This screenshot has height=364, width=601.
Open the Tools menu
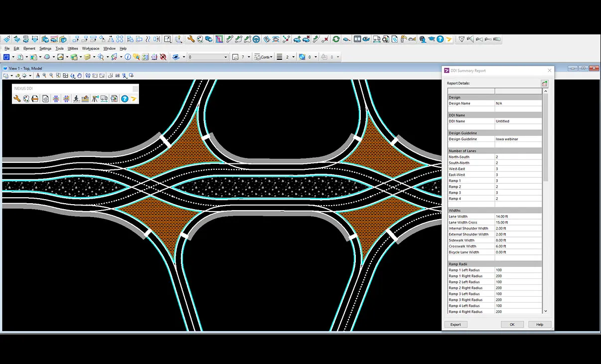59,48
